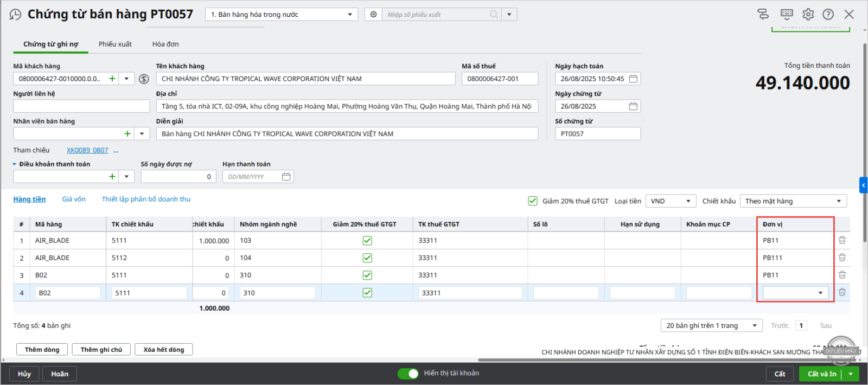The height and width of the screenshot is (385, 868).
Task: Open the XK0089_0807 reference link
Action: pos(87,150)
